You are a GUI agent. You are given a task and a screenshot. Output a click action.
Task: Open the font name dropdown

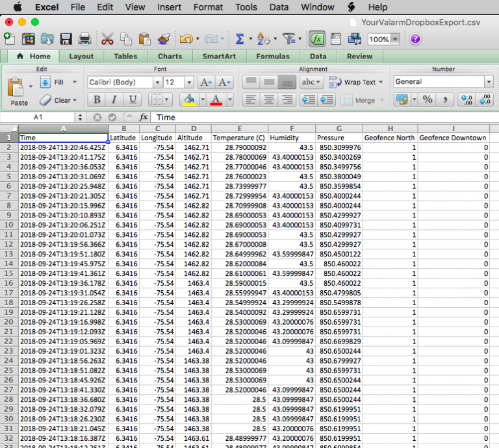[157, 82]
